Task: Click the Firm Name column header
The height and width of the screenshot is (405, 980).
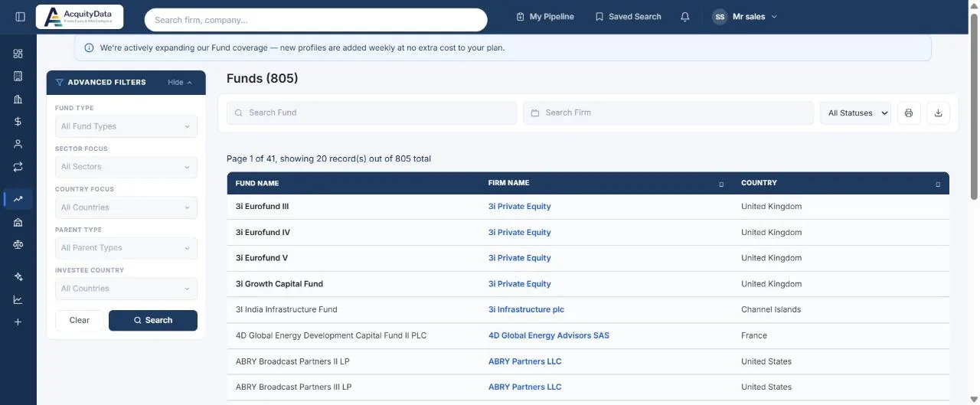Action: tap(509, 184)
